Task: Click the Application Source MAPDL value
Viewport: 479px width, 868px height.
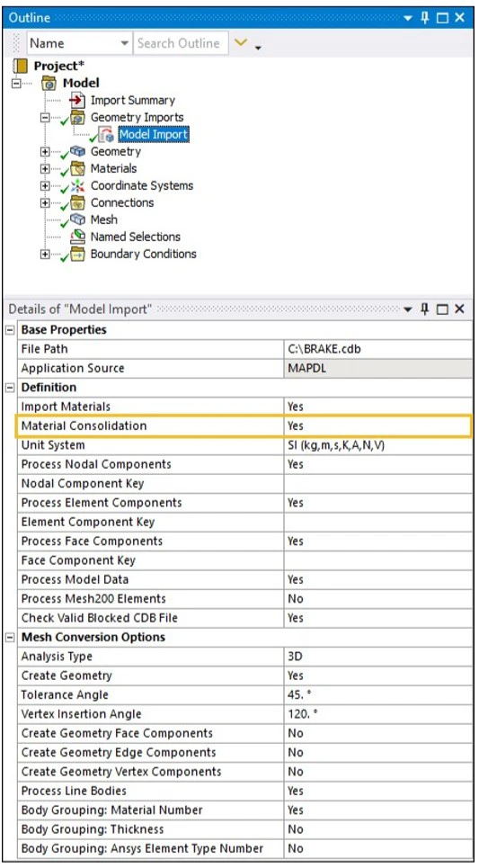Action: click(x=377, y=368)
